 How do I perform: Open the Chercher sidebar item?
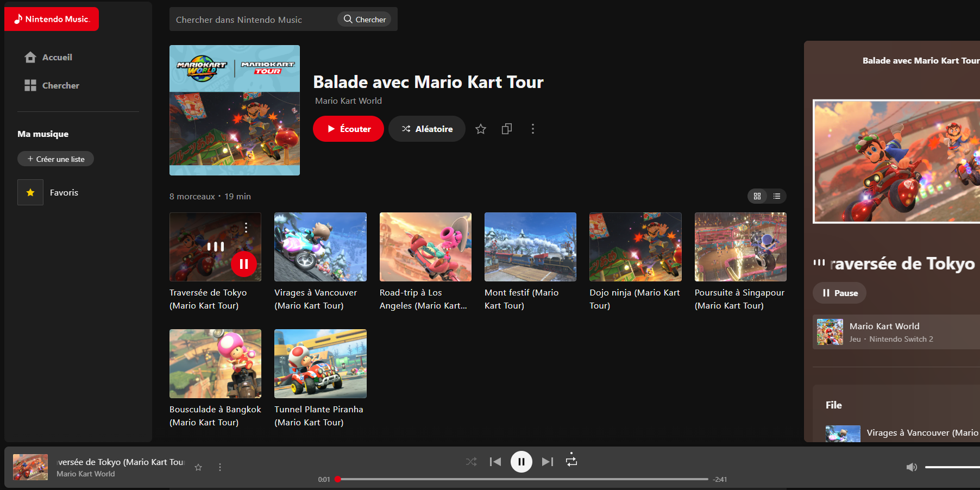coord(52,85)
